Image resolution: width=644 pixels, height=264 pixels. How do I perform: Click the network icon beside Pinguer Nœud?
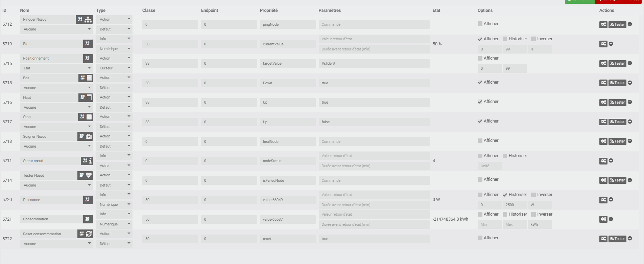click(88, 20)
